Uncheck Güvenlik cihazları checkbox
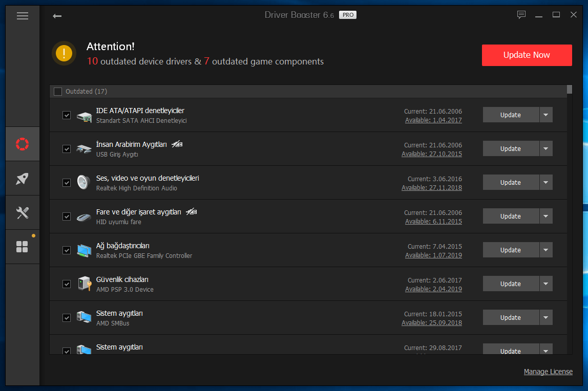Image resolution: width=588 pixels, height=391 pixels. [x=67, y=284]
